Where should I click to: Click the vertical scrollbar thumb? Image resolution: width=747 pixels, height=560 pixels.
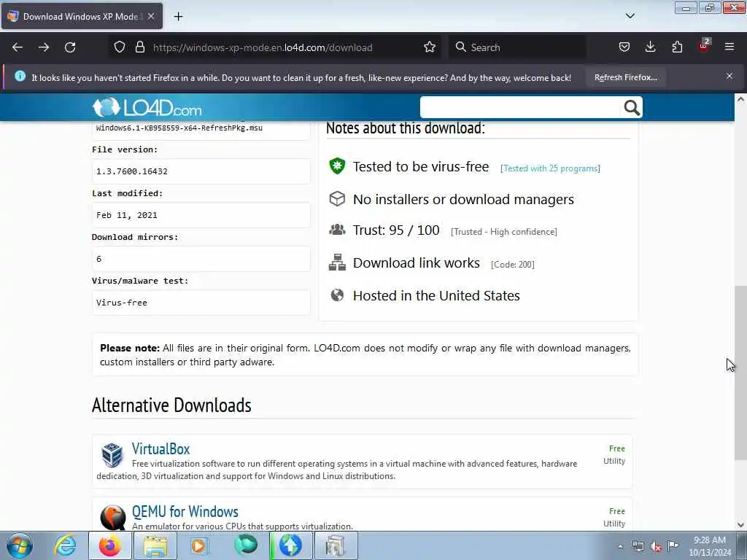pos(740,373)
